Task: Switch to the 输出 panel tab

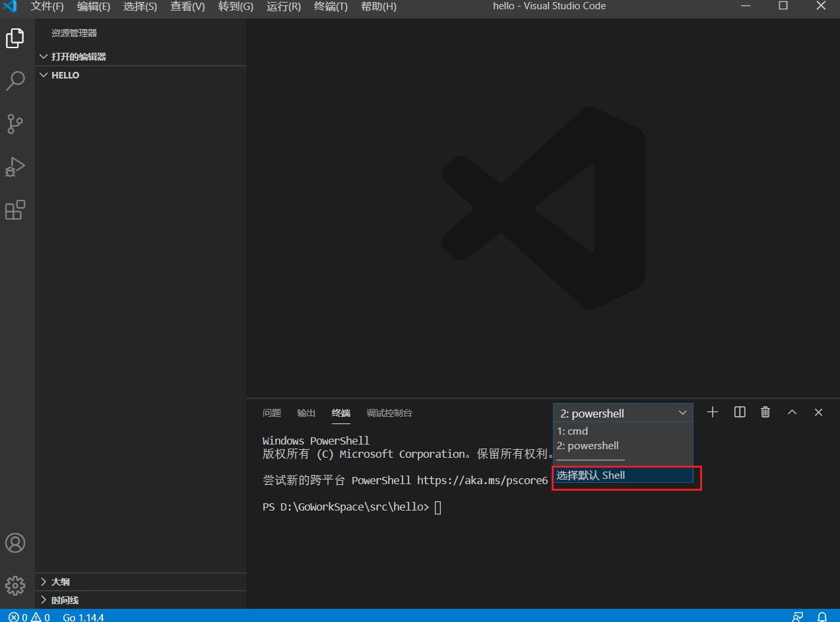Action: [306, 413]
